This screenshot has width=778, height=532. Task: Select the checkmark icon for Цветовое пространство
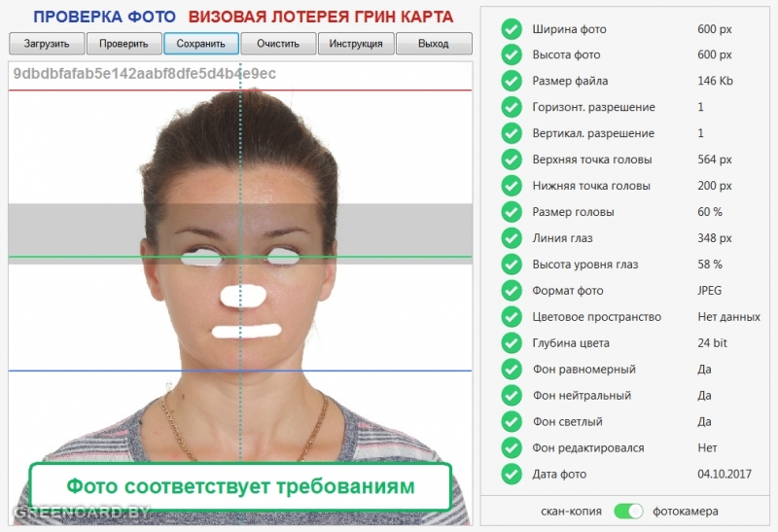tap(512, 317)
